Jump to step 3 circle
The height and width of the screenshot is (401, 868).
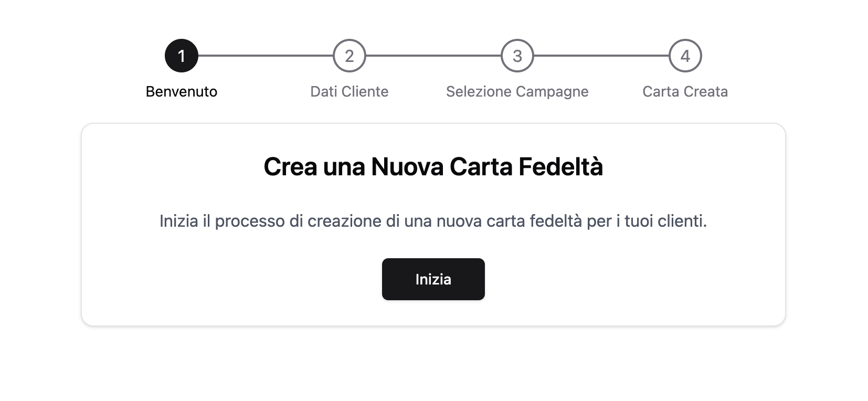[517, 56]
